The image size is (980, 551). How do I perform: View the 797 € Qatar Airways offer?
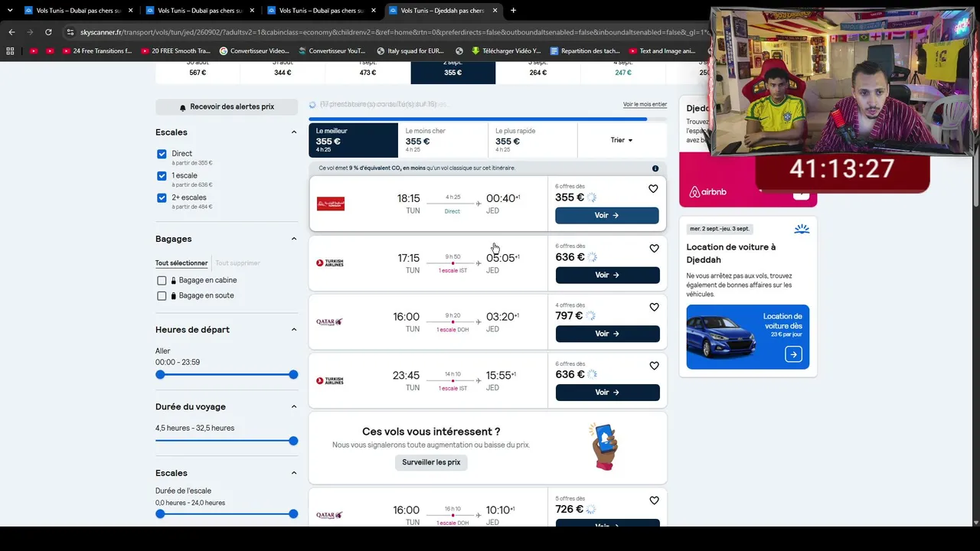click(x=607, y=334)
